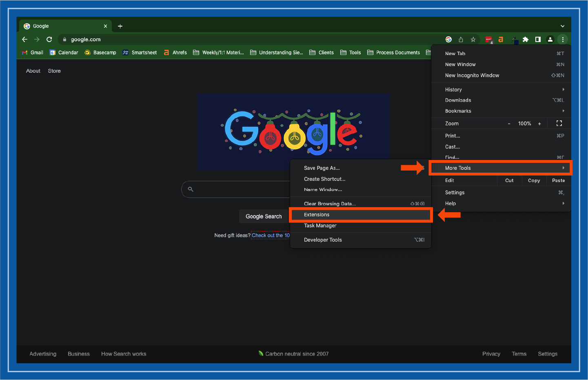The image size is (588, 380).
Task: Expand the Bookmarks submenu
Action: tap(501, 111)
